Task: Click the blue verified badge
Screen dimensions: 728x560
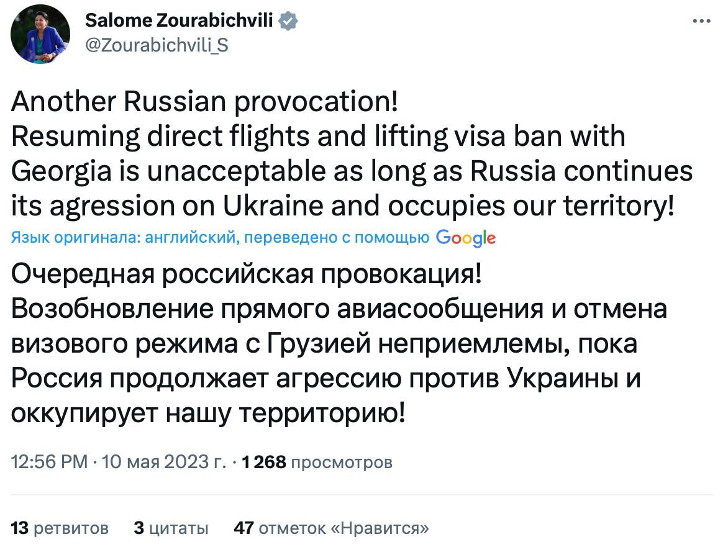Action: [288, 21]
